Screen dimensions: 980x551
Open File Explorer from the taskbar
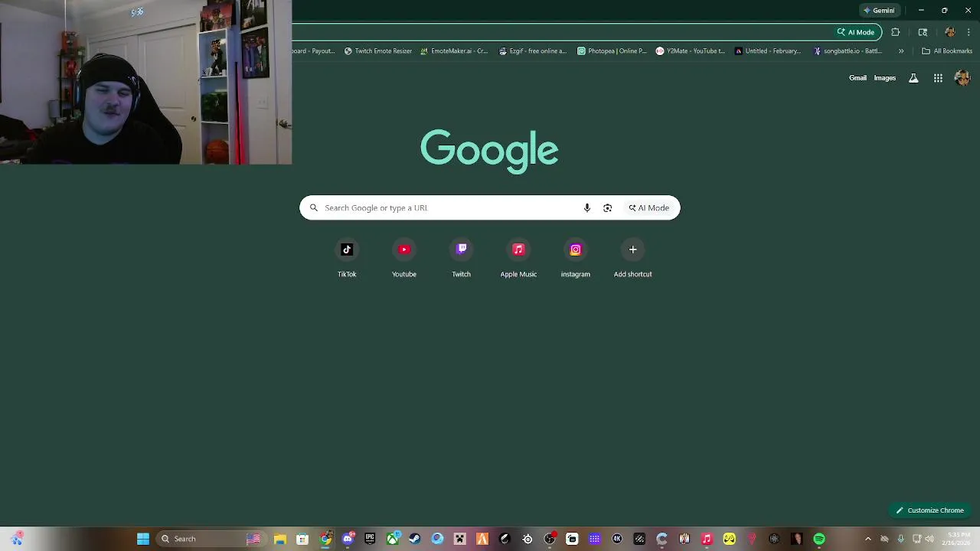[x=280, y=539]
